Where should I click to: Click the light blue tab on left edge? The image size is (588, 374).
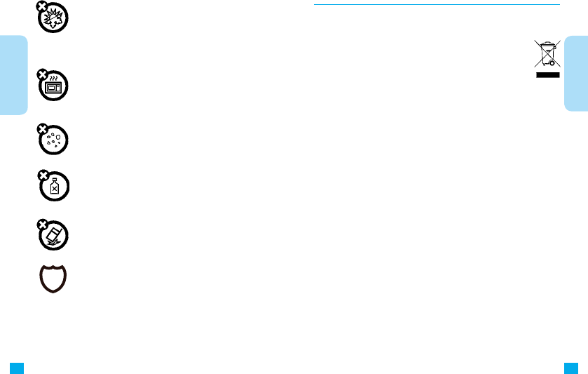coord(14,75)
